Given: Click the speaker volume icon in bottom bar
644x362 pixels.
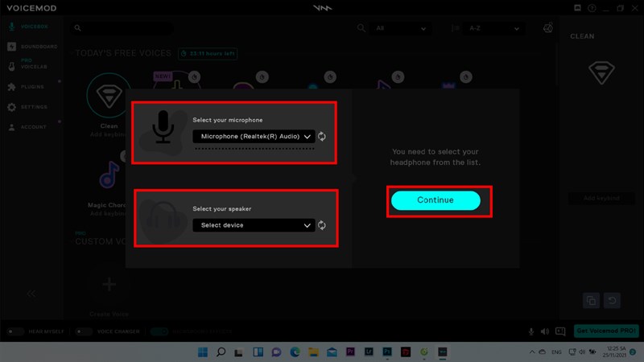Looking at the screenshot, I should pyautogui.click(x=545, y=331).
